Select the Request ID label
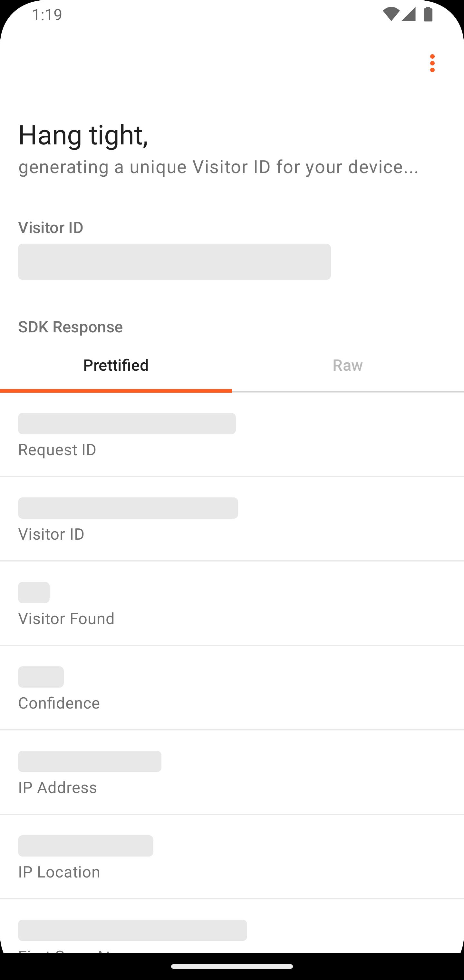 click(57, 450)
